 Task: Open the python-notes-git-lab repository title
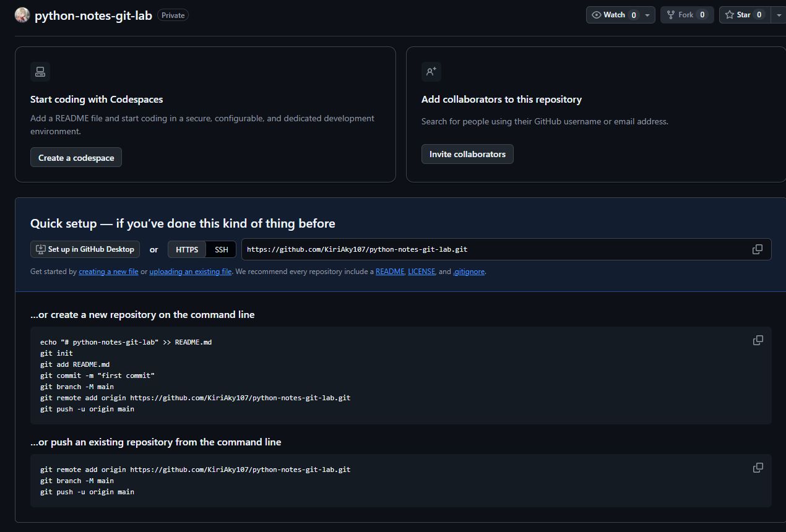tap(93, 15)
